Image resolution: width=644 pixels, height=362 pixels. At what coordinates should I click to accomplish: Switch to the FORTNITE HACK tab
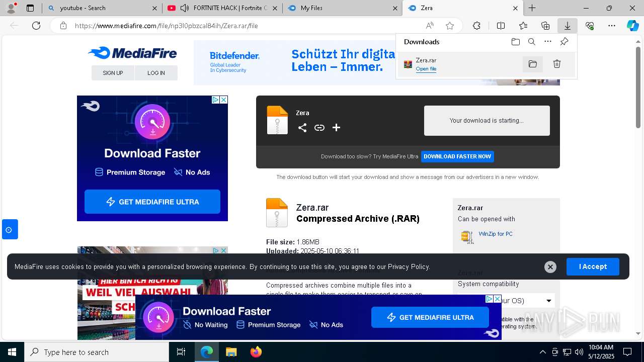coord(222,8)
